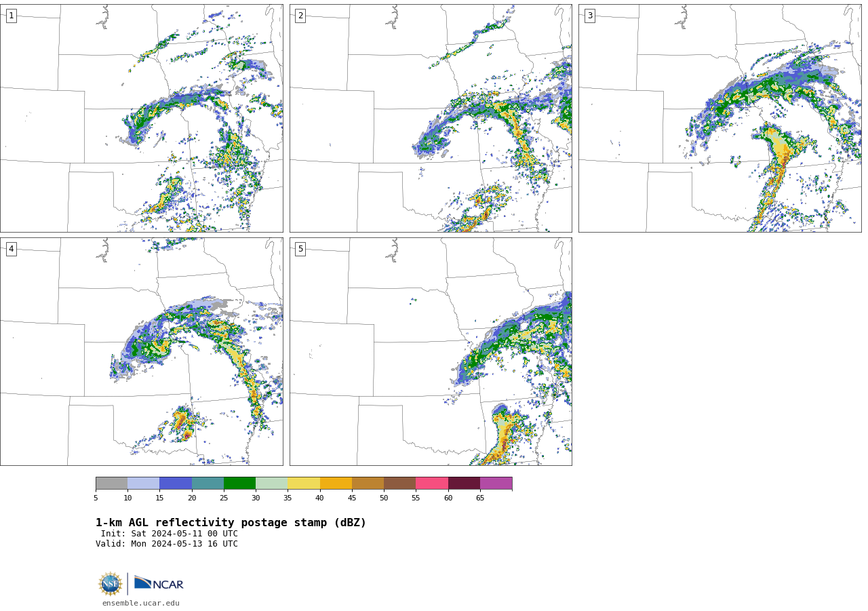Click the panel number label 1

11,16
